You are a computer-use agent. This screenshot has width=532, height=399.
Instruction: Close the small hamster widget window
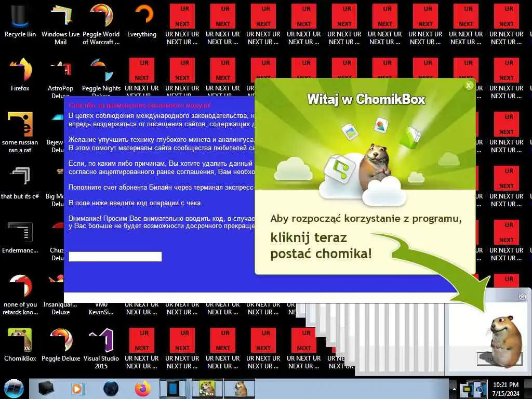pos(522,297)
